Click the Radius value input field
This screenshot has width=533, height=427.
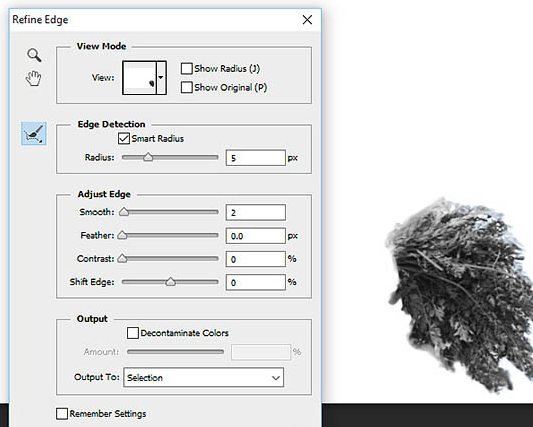point(256,158)
